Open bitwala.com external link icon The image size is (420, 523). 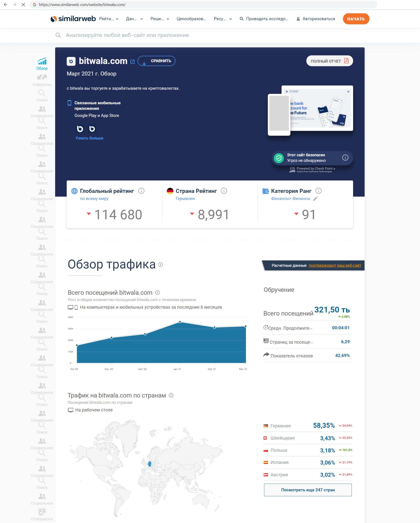point(132,62)
